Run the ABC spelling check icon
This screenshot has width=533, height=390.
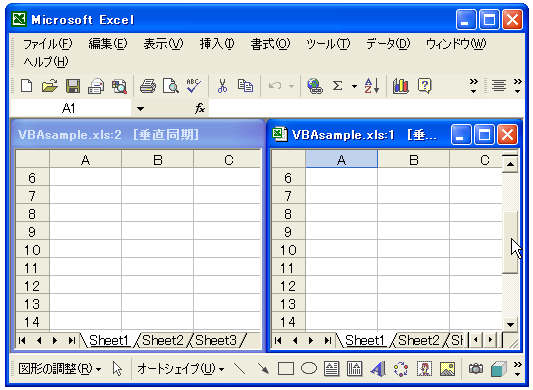click(193, 86)
